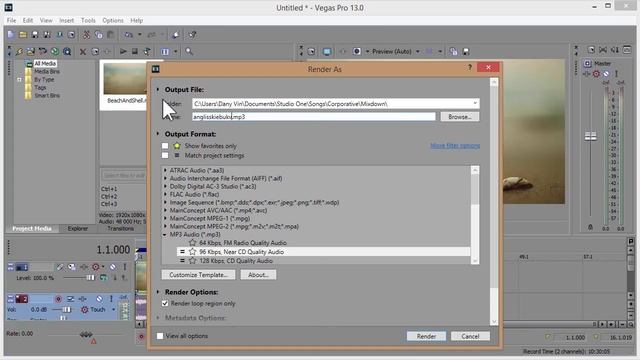Open the Preview (Auto) quality dropdown

[418, 51]
